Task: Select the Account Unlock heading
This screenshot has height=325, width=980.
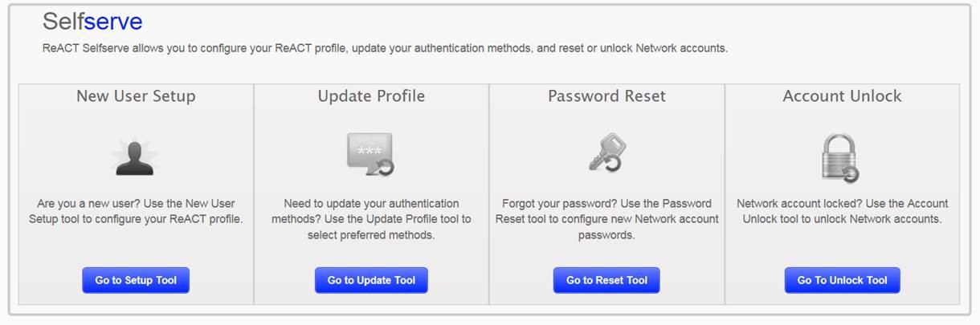Action: click(842, 96)
